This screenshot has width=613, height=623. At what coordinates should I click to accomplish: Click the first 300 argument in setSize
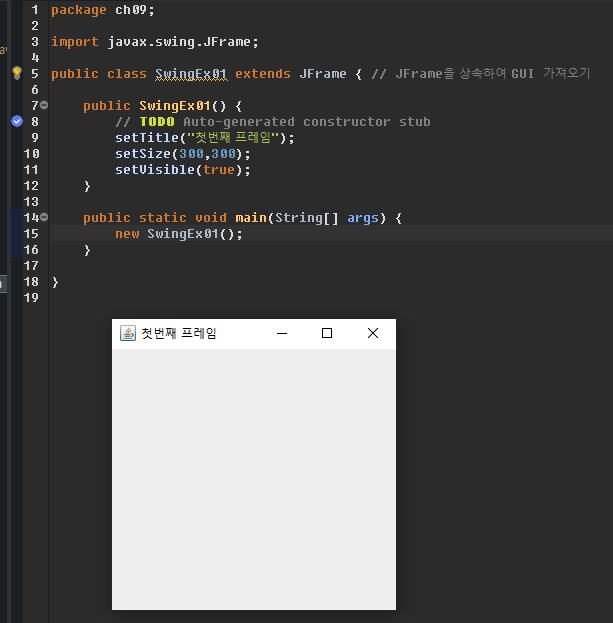click(x=191, y=154)
